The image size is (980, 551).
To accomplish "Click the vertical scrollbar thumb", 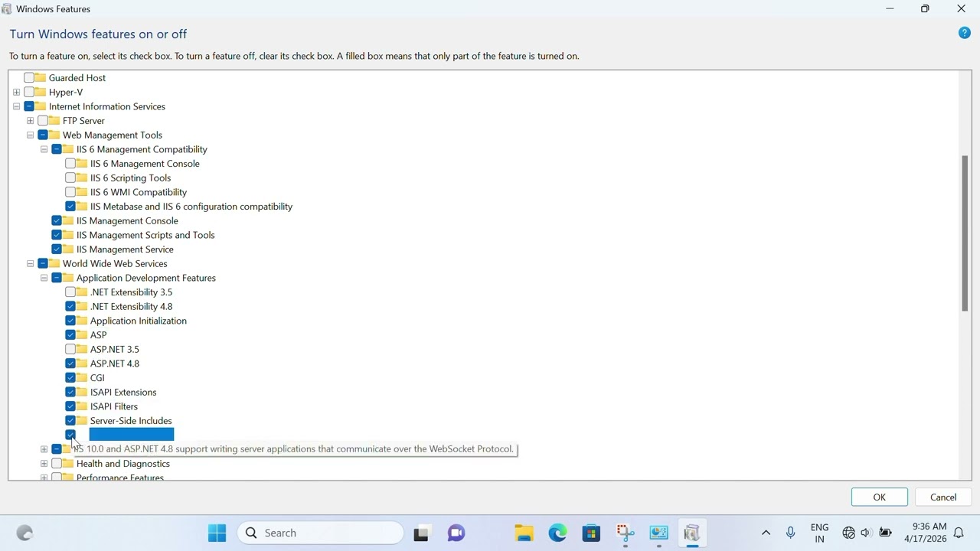I will (x=965, y=233).
